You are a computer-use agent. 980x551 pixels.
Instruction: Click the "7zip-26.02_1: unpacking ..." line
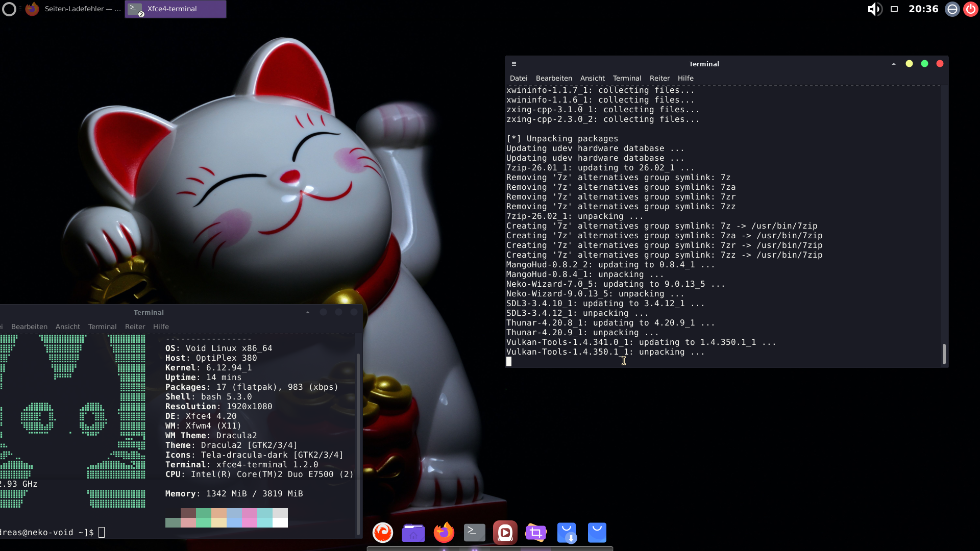[575, 216]
